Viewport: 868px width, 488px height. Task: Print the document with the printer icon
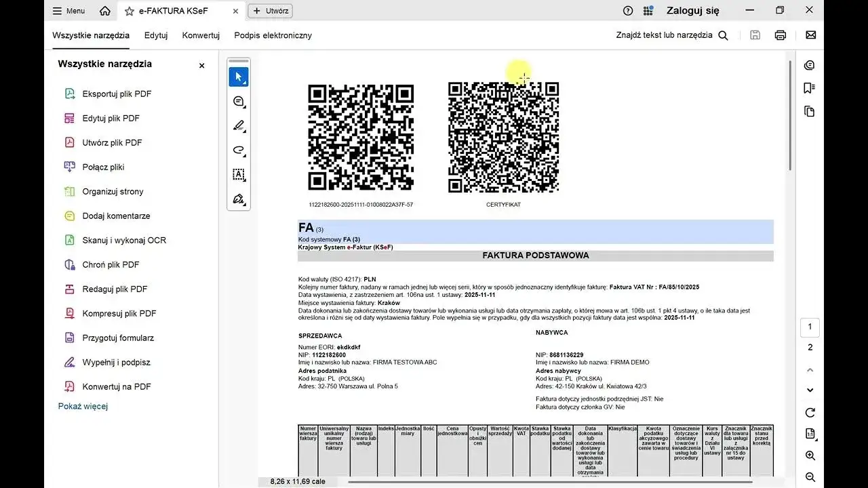[781, 35]
